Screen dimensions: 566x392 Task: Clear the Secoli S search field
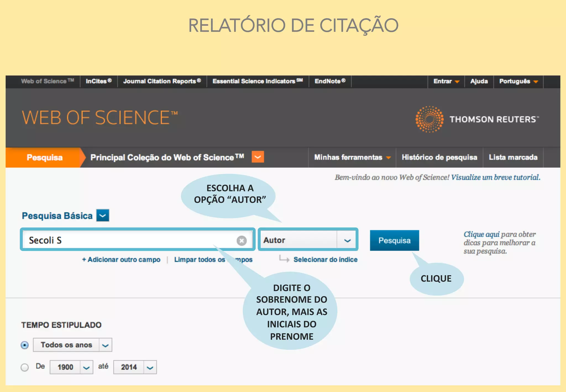(x=242, y=241)
